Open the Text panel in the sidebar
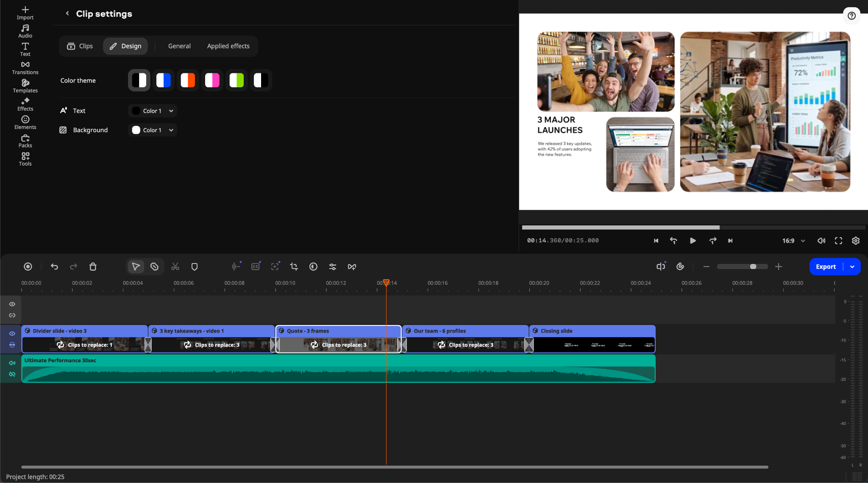The height and width of the screenshot is (483, 868). [25, 49]
